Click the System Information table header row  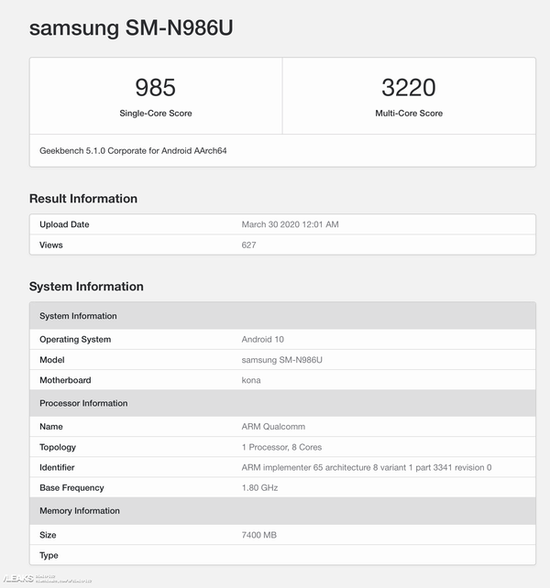(x=283, y=316)
